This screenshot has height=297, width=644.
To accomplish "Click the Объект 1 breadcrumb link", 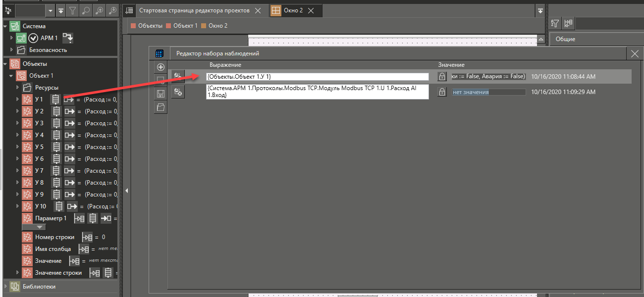I will (x=185, y=25).
